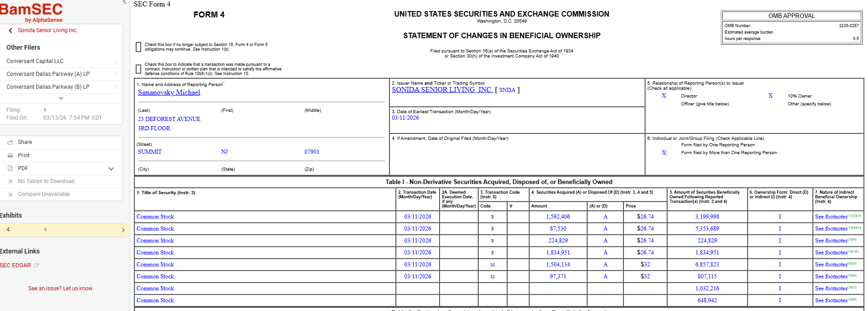
Task: Collapse the sidebar using the top chevron
Action: pos(125,2)
